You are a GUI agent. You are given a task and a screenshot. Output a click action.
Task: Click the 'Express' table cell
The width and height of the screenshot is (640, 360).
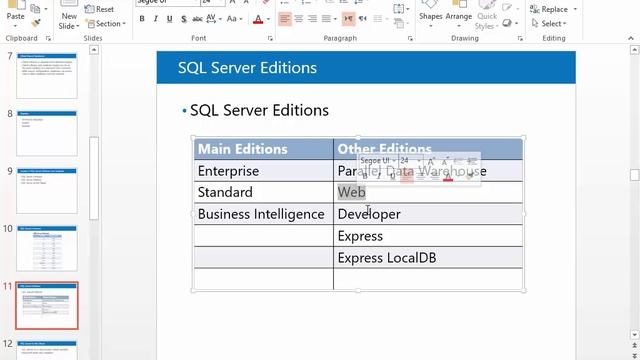[x=428, y=236]
